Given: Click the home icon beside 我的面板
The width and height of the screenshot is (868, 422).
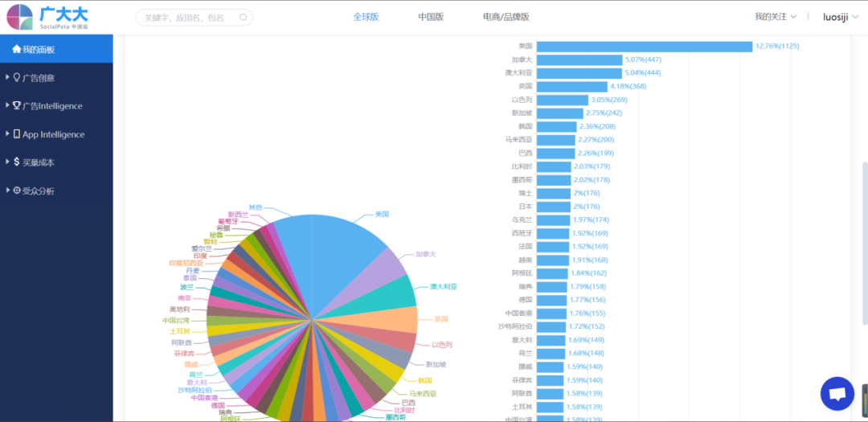Looking at the screenshot, I should tap(17, 50).
